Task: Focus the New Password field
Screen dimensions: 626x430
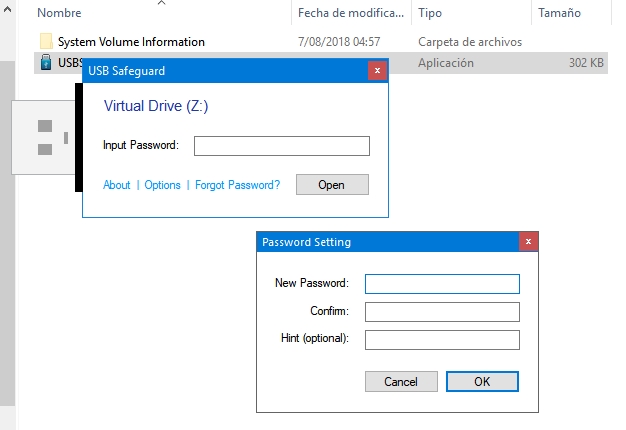Action: pyautogui.click(x=442, y=284)
